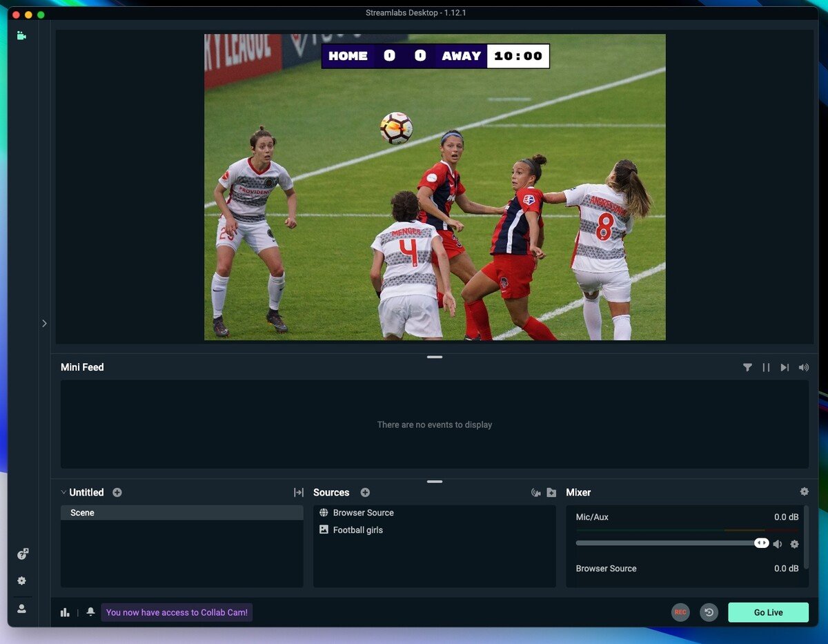Add a new source with the plus icon
Image resolution: width=828 pixels, height=644 pixels.
pyautogui.click(x=365, y=492)
